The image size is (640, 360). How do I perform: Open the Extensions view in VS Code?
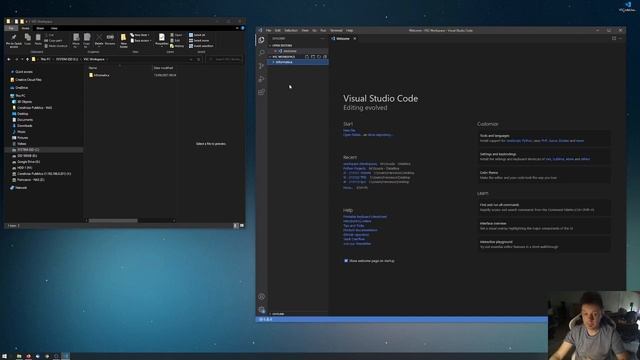pos(262,92)
